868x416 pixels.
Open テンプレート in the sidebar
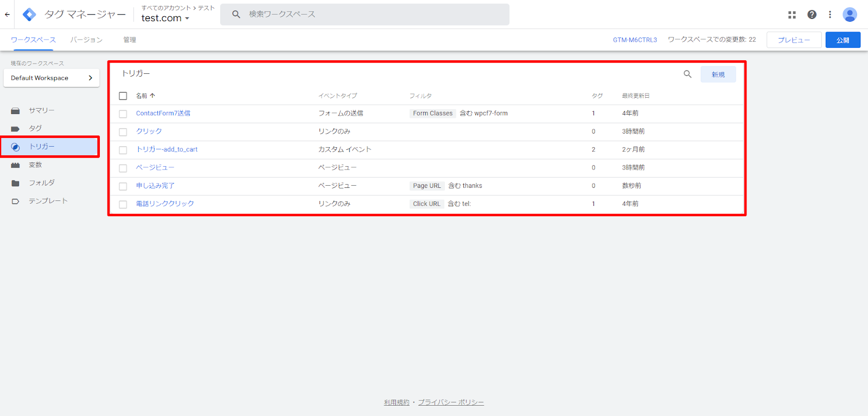[48, 201]
